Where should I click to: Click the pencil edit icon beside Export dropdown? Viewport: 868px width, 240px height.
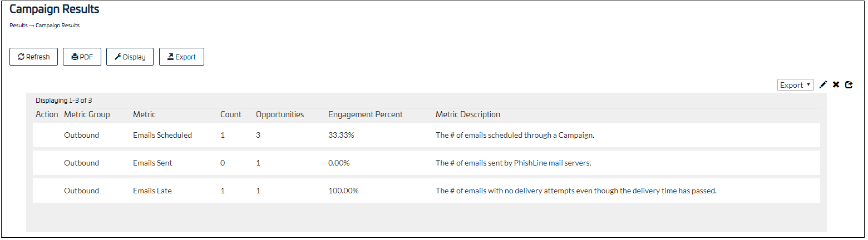pos(823,85)
